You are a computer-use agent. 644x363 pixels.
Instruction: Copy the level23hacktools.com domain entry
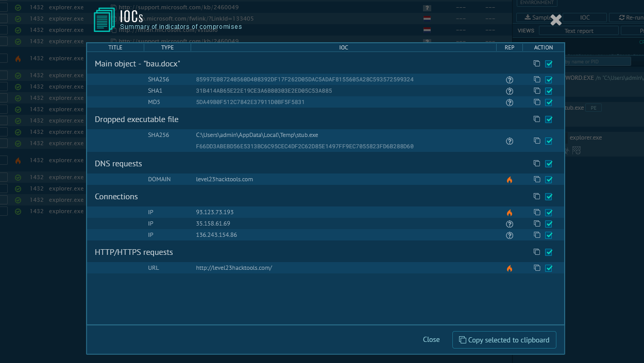pos(537,179)
